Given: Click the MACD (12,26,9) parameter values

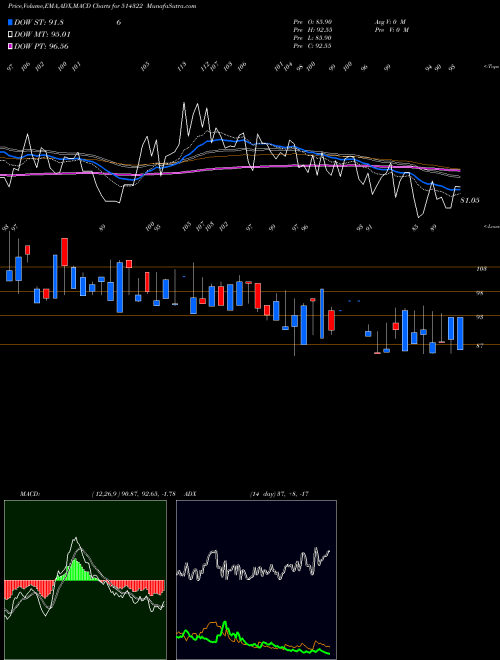Looking at the screenshot, I should click(x=133, y=494).
